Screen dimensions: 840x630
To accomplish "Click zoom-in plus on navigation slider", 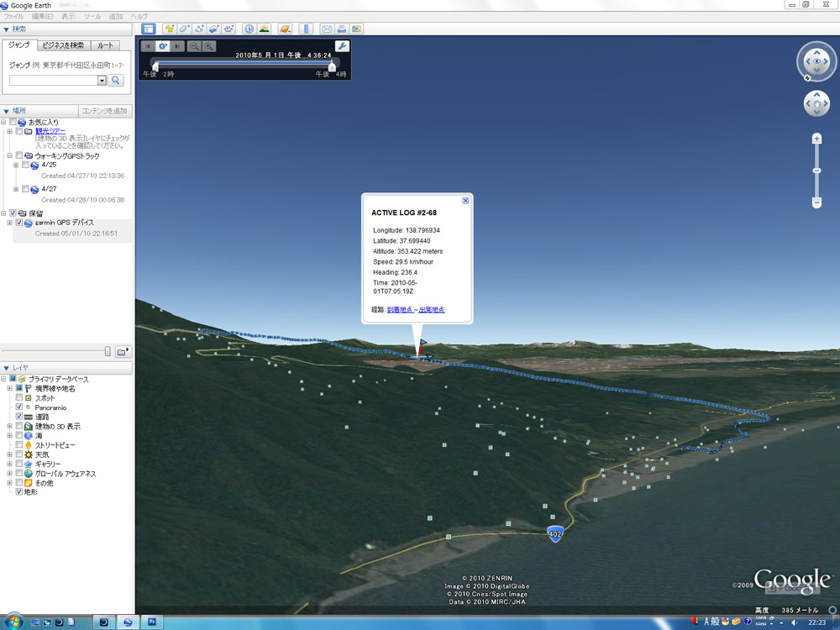I will (816, 139).
